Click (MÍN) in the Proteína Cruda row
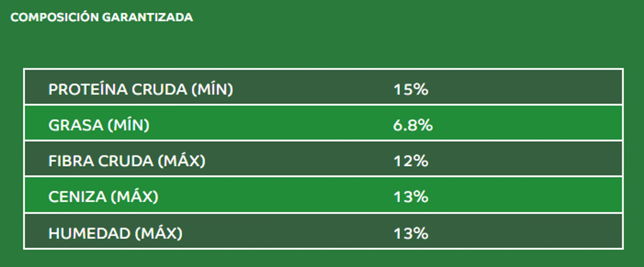Image resolution: width=644 pixels, height=267 pixels. click(212, 89)
